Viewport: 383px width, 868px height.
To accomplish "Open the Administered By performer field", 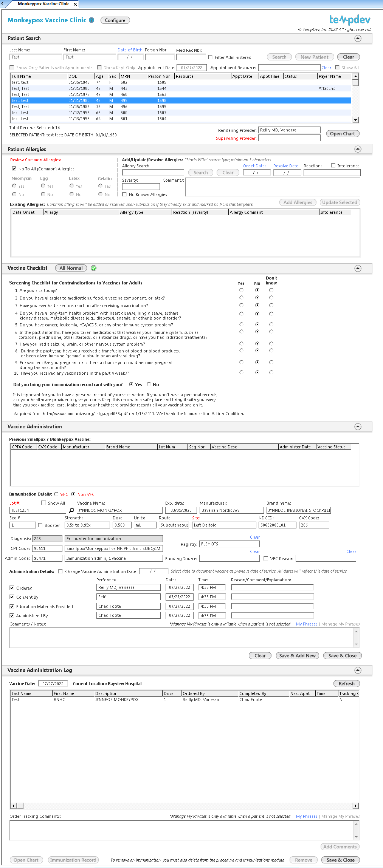I will pos(129,615).
